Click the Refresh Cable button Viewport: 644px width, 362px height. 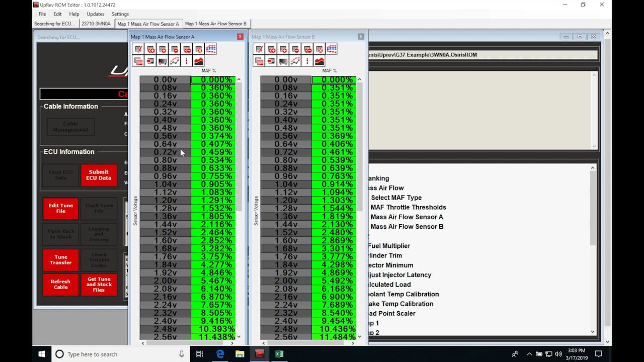(60, 285)
